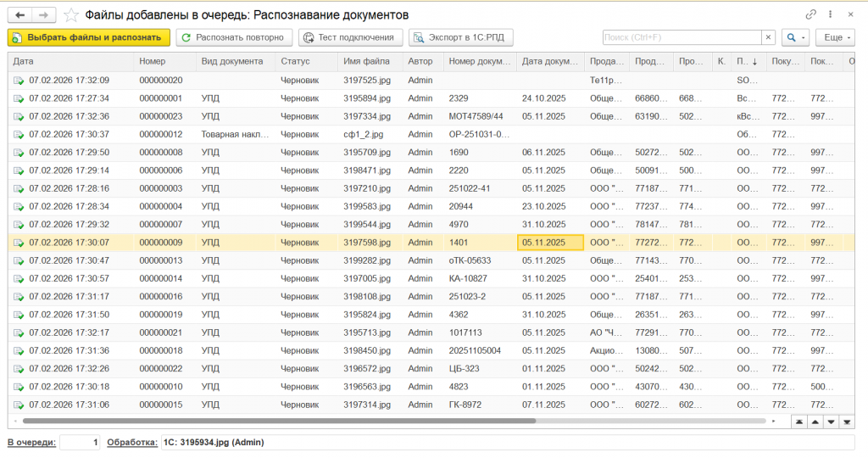Click document icon of row 000000020

(x=19, y=81)
